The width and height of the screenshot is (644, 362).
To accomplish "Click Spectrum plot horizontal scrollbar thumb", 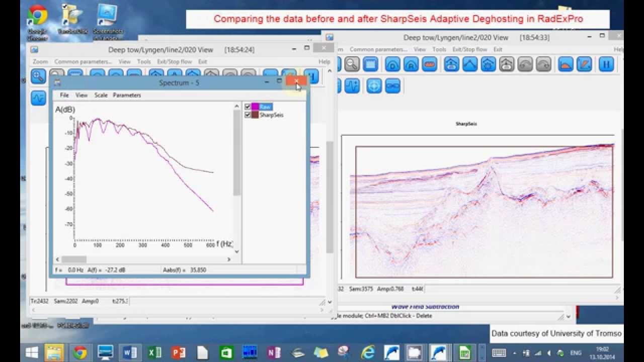I will pos(74,259).
